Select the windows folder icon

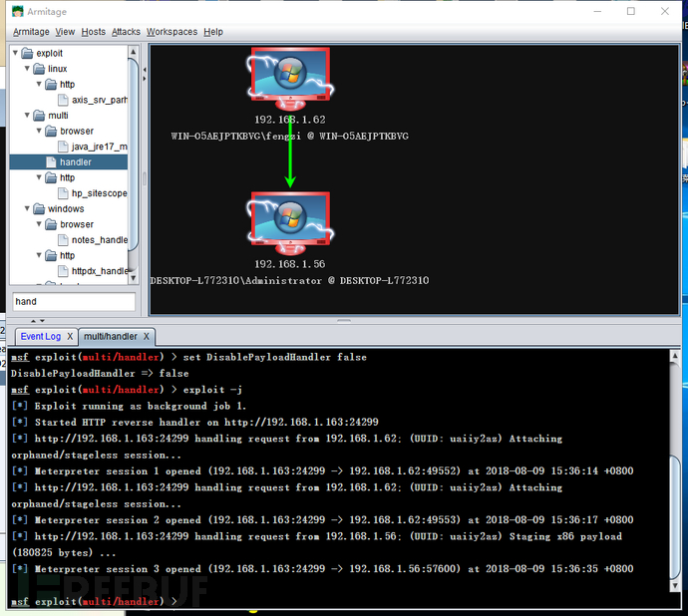click(x=39, y=209)
